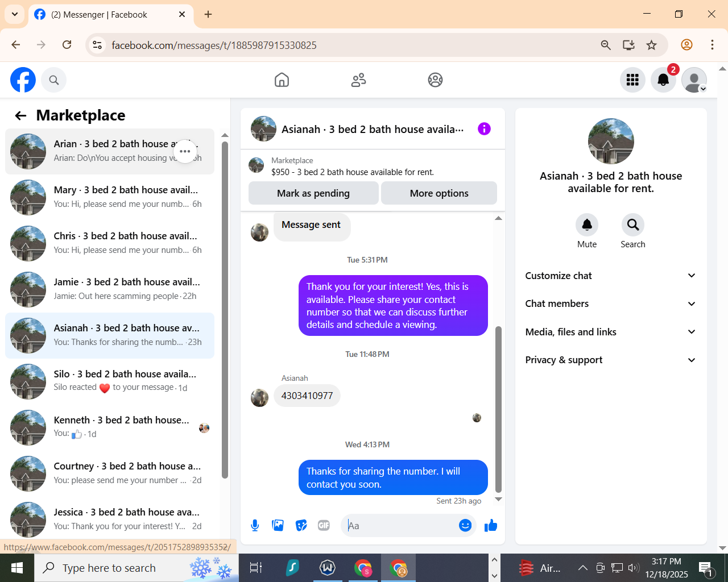The width and height of the screenshot is (728, 582).
Task: Open the tab search dropdown arrow
Action: pos(14,14)
